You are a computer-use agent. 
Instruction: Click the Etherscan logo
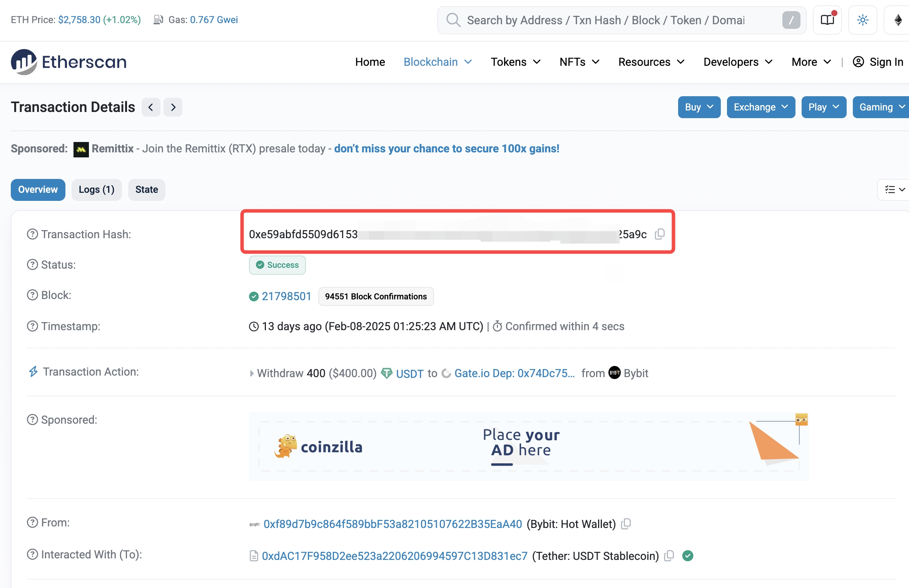pos(69,62)
